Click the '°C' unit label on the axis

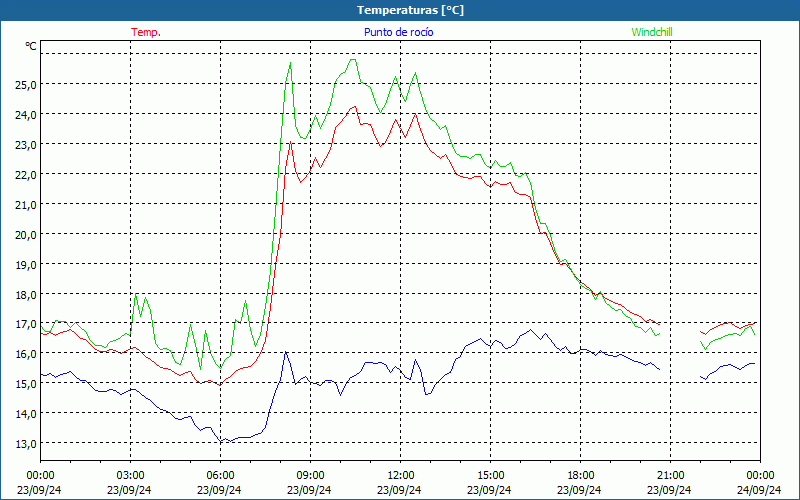coord(31,46)
